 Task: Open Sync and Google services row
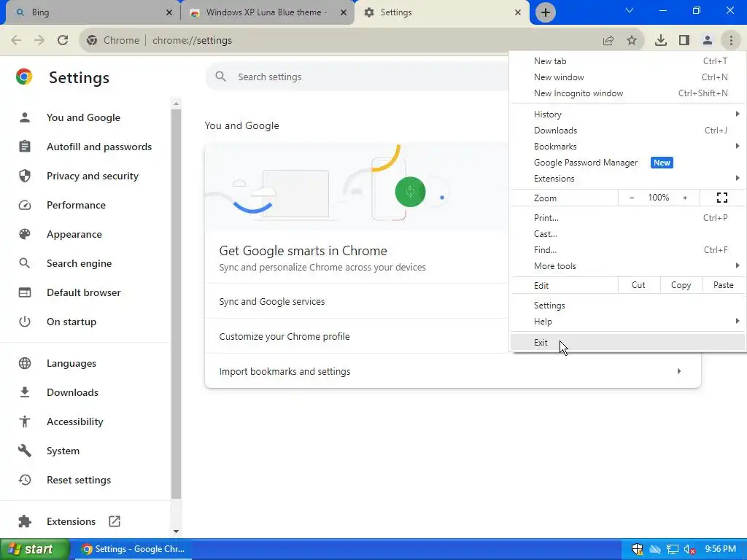coord(356,301)
